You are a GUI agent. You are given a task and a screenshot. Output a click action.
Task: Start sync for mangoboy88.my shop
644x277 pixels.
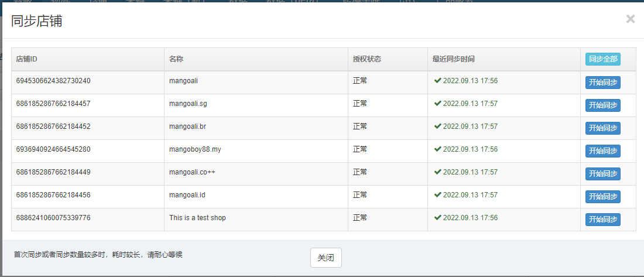(x=602, y=151)
